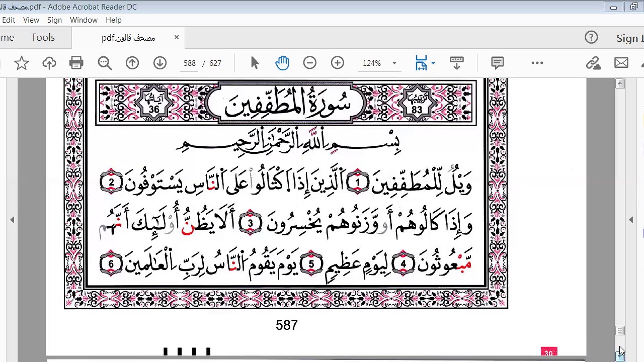Expand the left navigation pane arrow
Screen dimensions: 644x362
pos(12,220)
